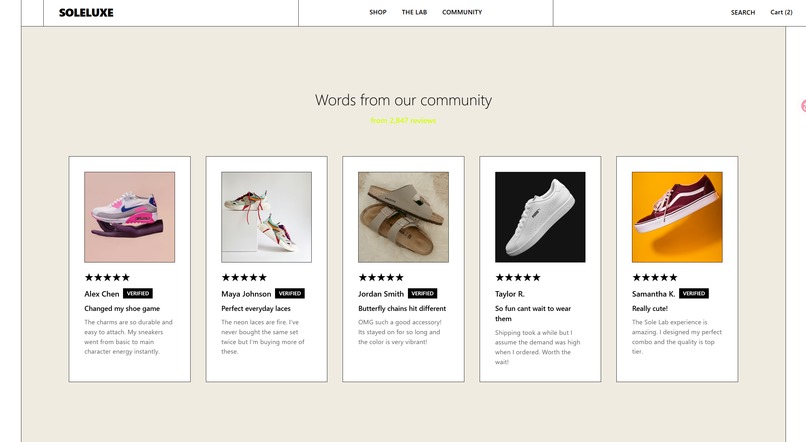View Taylor R.'s white sneaker photo

pos(540,217)
